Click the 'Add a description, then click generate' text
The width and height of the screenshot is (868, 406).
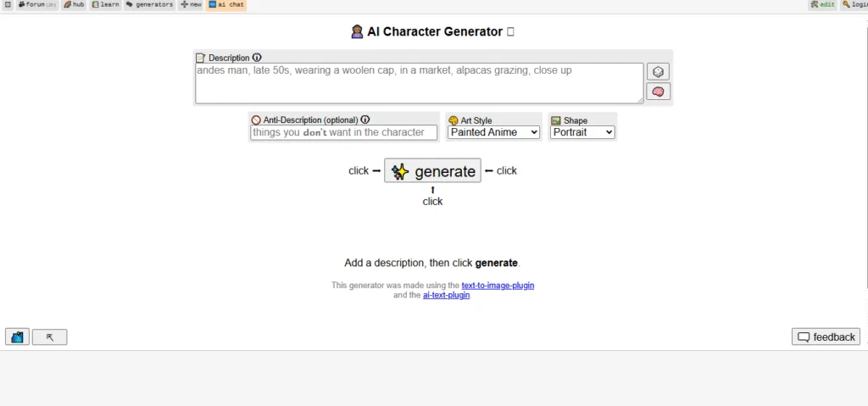432,263
